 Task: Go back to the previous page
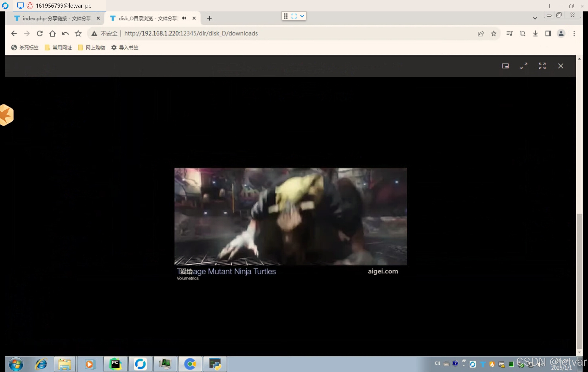point(14,33)
